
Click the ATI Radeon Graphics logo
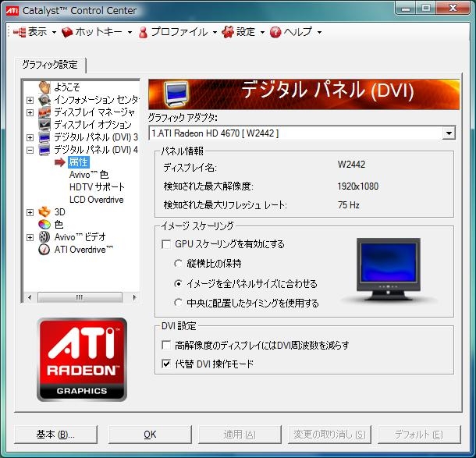coord(82,360)
